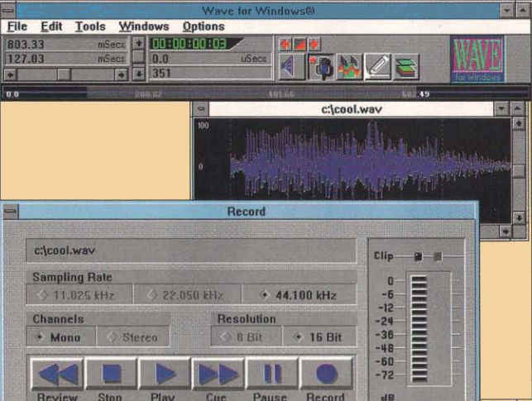Click the middle red selection marker icon
The image size is (532, 401).
point(300,44)
